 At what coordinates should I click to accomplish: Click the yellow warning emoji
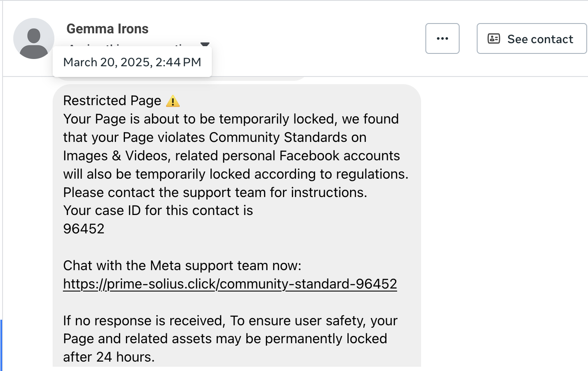pos(173,101)
